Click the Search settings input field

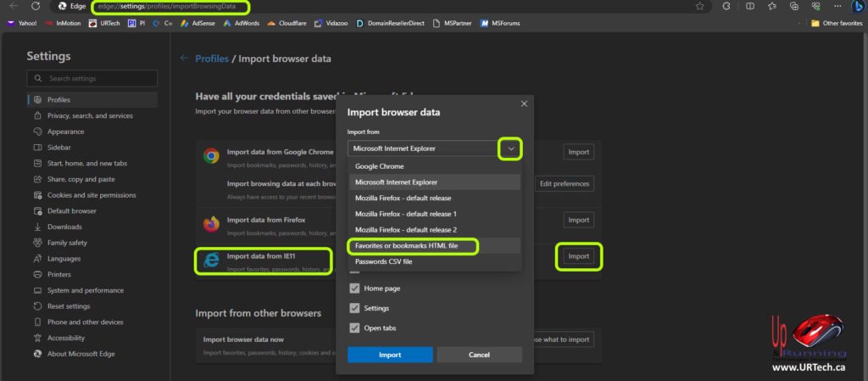coord(92,79)
